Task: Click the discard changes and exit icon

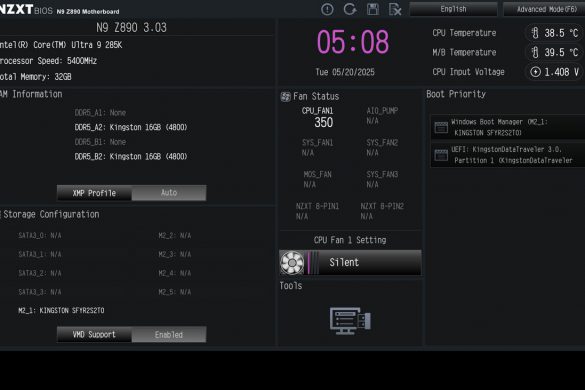Action: (395, 9)
